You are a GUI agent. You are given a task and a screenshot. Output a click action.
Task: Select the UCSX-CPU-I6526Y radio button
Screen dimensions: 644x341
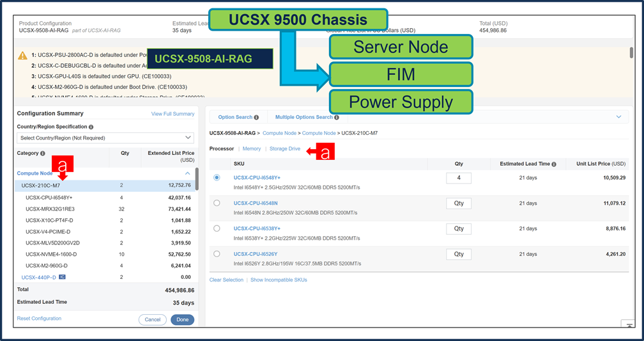click(x=217, y=254)
